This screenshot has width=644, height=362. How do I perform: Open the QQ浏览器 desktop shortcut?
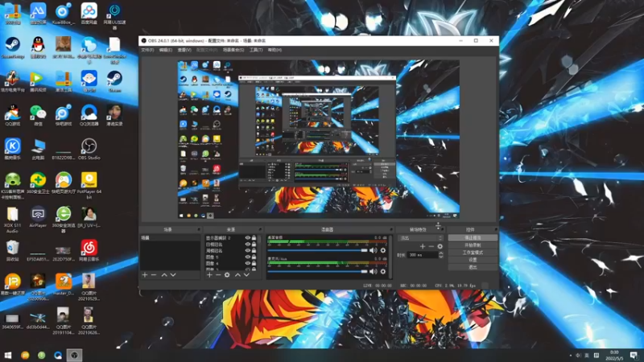pos(89,115)
